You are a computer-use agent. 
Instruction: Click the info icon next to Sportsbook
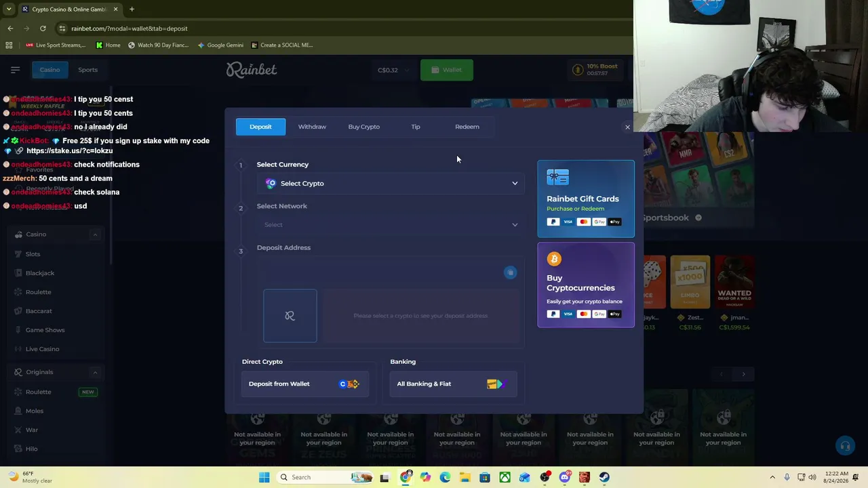click(x=698, y=218)
